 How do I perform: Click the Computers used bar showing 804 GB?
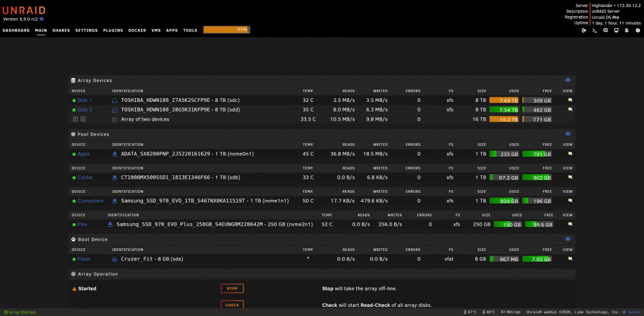504,201
